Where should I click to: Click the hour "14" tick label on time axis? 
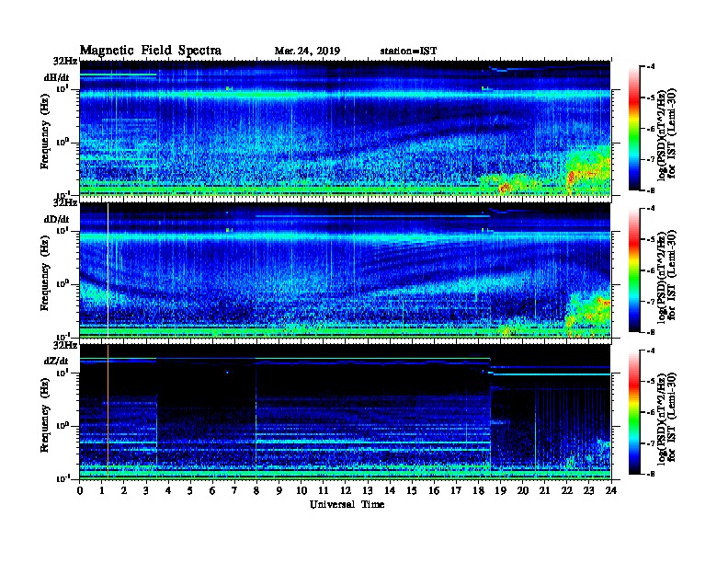coord(390,490)
